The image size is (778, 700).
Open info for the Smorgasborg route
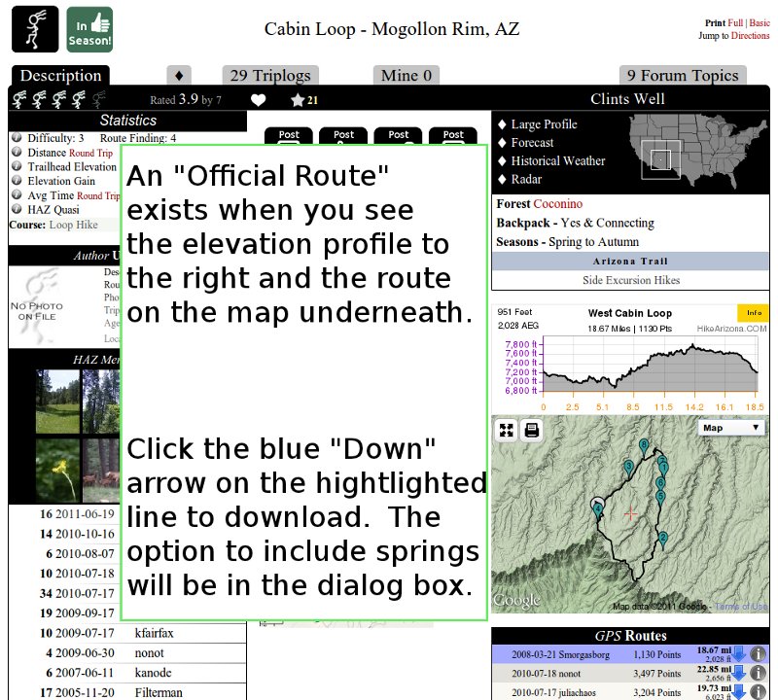(x=759, y=654)
